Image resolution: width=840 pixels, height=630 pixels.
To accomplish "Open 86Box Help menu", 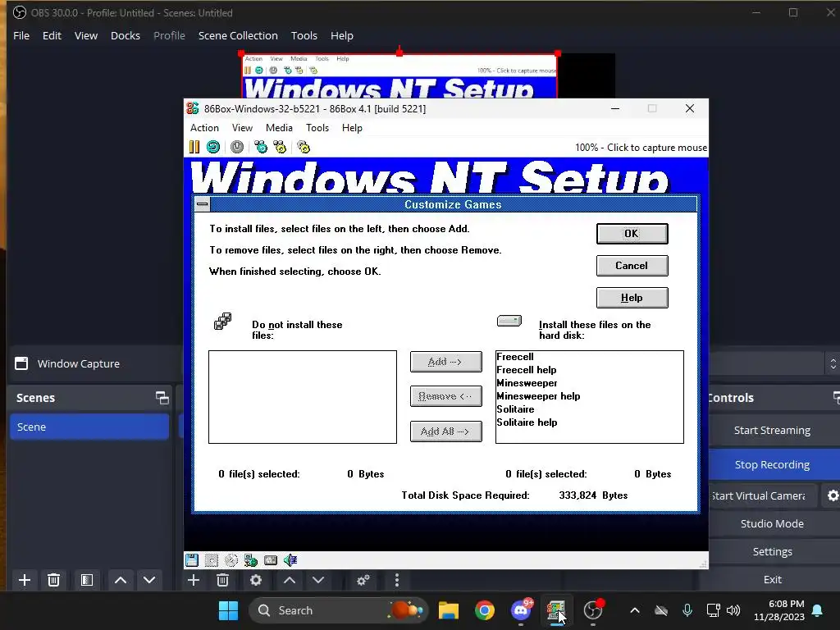I will 352,127.
